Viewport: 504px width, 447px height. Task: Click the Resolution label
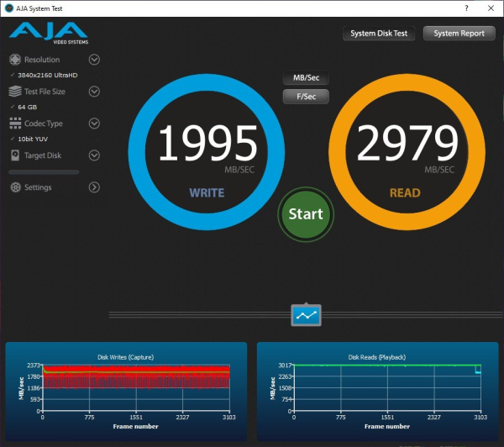coord(42,60)
